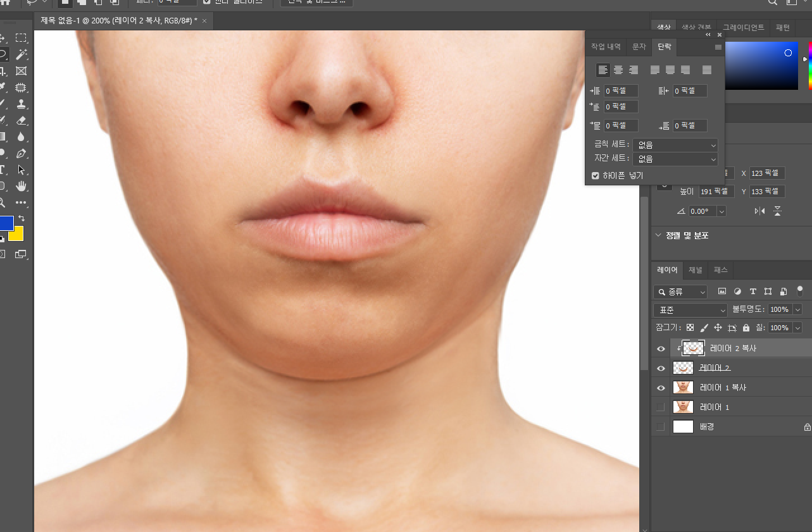Image resolution: width=812 pixels, height=532 pixels.
Task: Switch to the '패스' paths tab
Action: coord(720,270)
